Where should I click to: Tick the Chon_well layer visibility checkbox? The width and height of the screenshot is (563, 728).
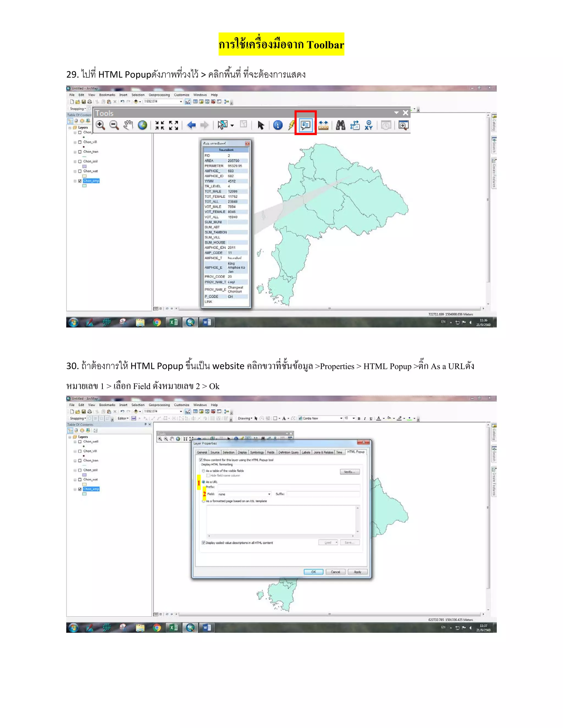(x=80, y=441)
